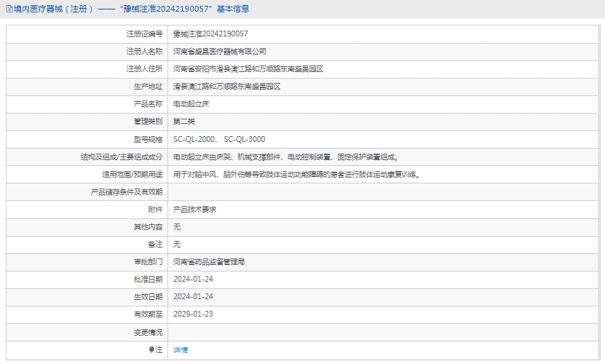
Task: Click registrant name 河南省盛昌医疗器械有限公司
Action: click(x=220, y=52)
